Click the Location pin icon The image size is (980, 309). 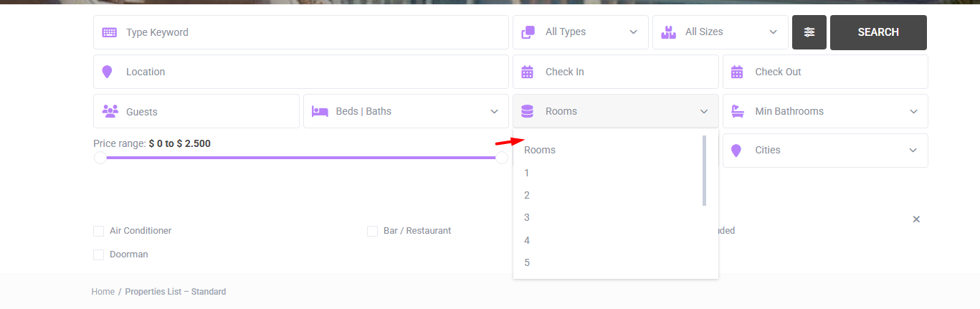coord(107,72)
